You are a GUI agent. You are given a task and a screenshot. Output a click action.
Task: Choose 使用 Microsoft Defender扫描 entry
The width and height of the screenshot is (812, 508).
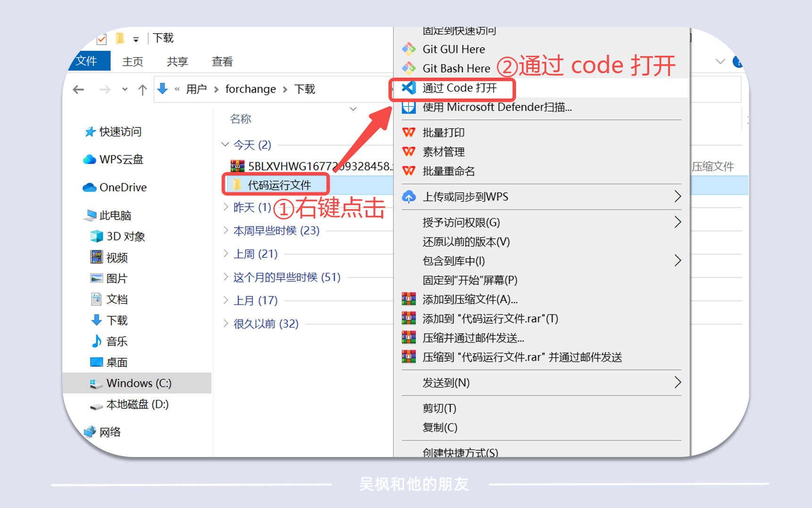pyautogui.click(x=542, y=107)
